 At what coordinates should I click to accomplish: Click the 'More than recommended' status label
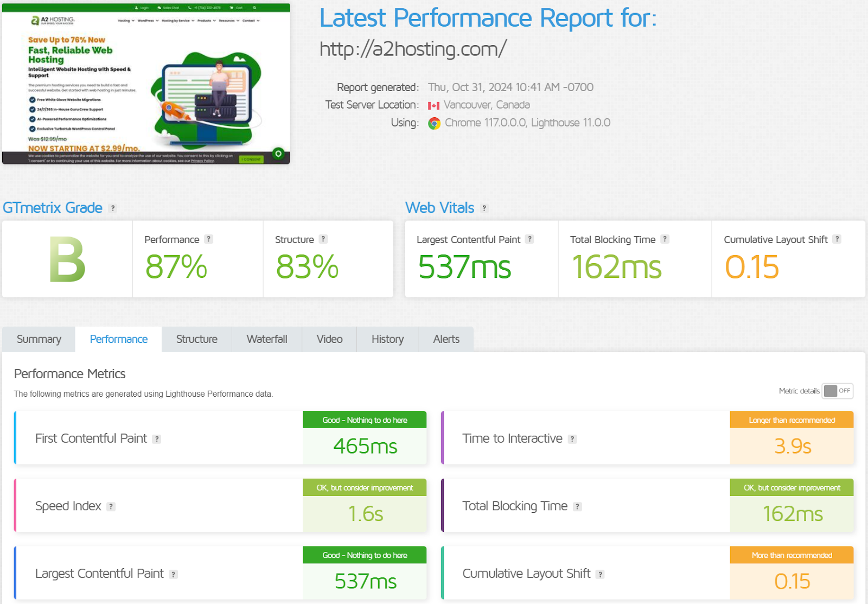click(x=792, y=555)
